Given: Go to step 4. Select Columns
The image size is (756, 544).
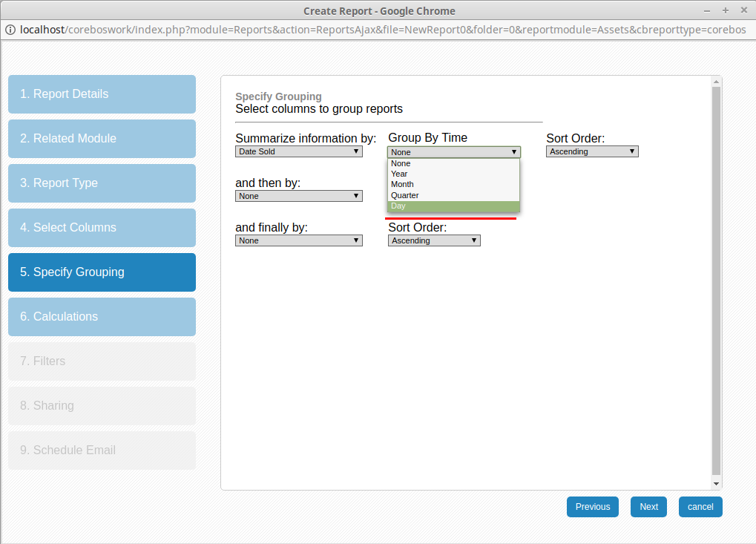Looking at the screenshot, I should [x=102, y=228].
